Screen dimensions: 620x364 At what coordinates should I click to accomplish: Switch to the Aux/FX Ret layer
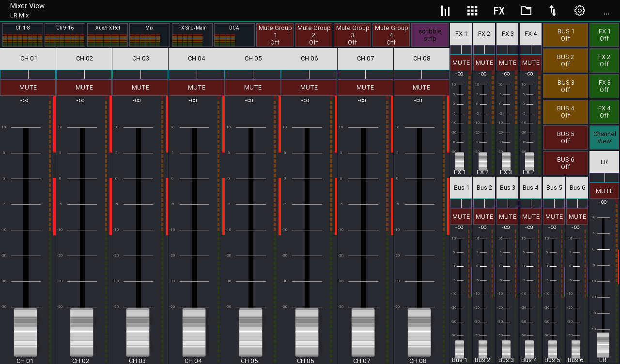tap(107, 35)
